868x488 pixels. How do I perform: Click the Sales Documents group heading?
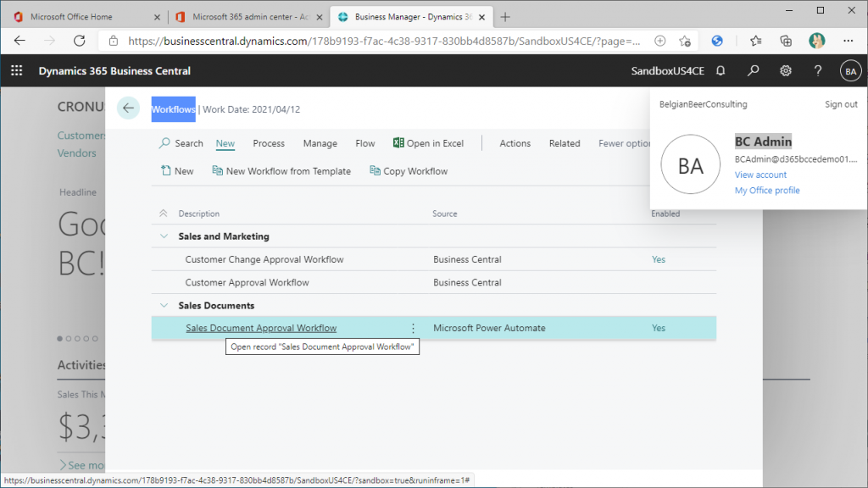click(216, 305)
